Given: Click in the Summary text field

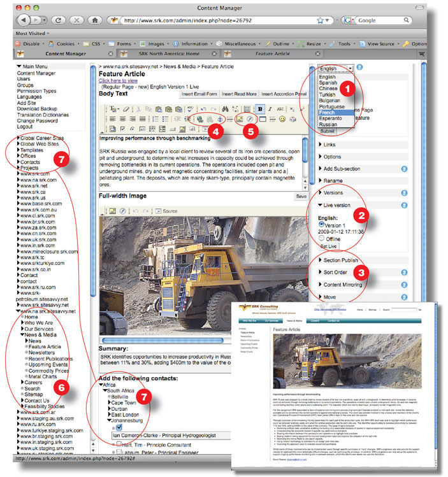Looking at the screenshot, I should pyautogui.click(x=165, y=362).
